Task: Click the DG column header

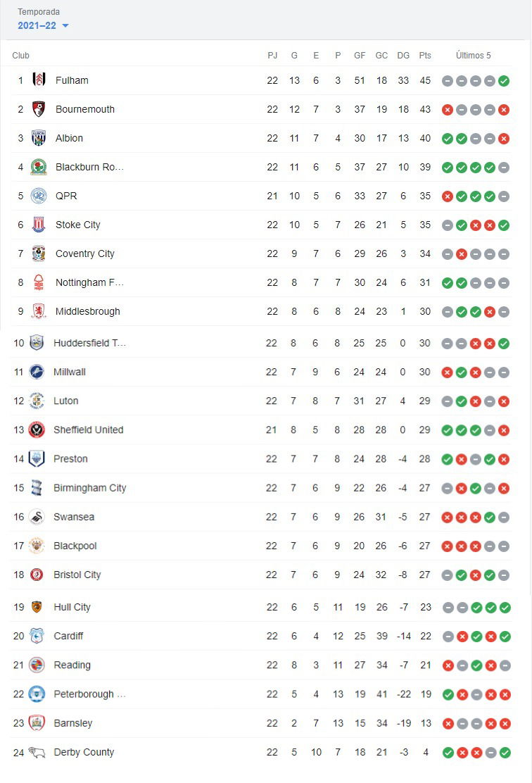Action: pos(403,56)
